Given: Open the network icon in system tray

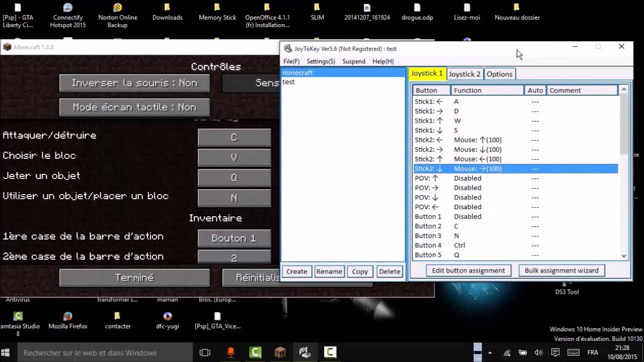Looking at the screenshot, I should tap(507, 352).
